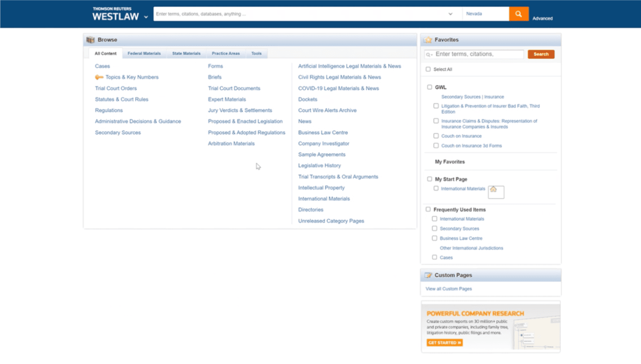
Task: Open Artificial Intelligence Legal Materials & News
Action: pos(350,66)
